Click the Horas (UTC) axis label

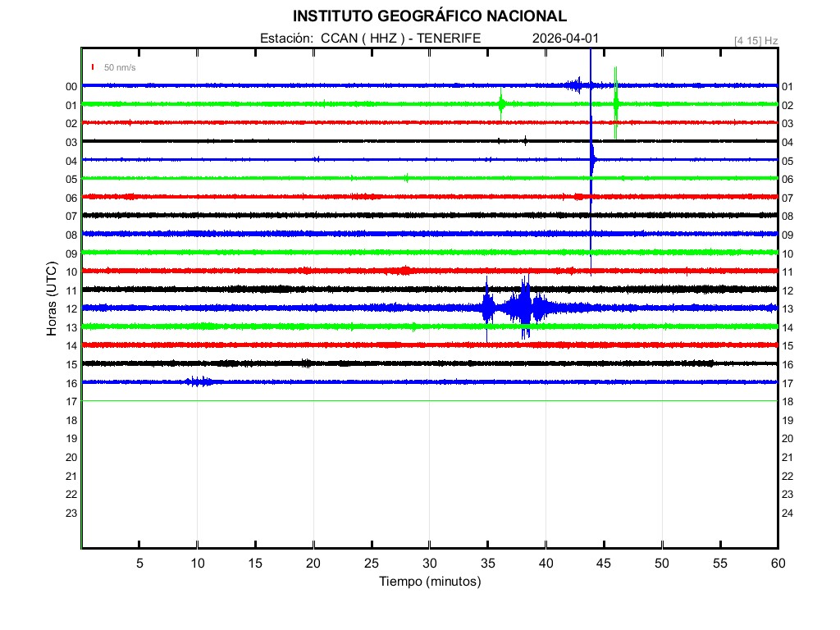pos(51,299)
